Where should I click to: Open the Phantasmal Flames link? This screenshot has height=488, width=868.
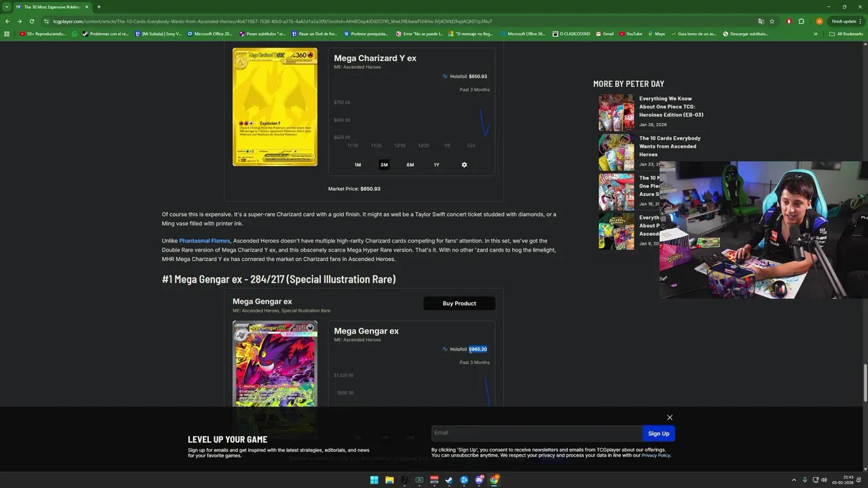[205, 241]
